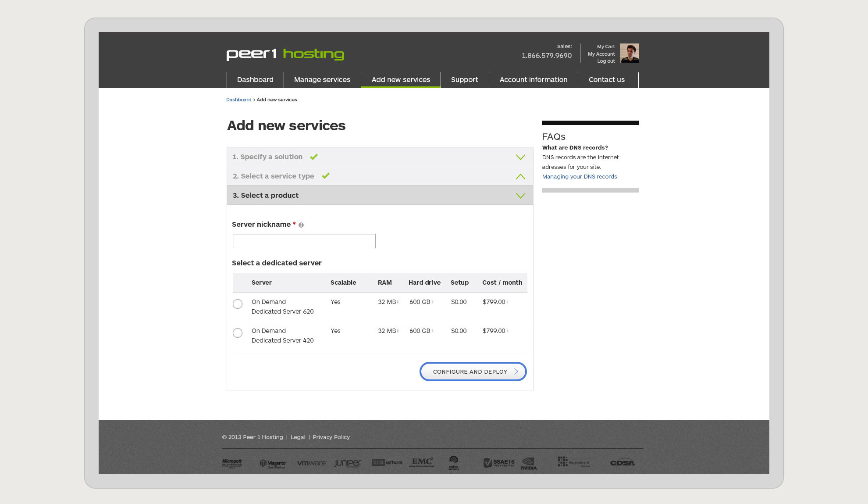The image size is (868, 504).
Task: Click the VMware logo in footer
Action: click(312, 463)
